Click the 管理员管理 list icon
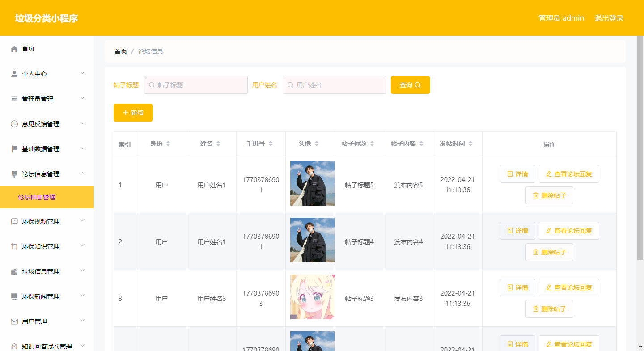The image size is (644, 351). (x=14, y=98)
